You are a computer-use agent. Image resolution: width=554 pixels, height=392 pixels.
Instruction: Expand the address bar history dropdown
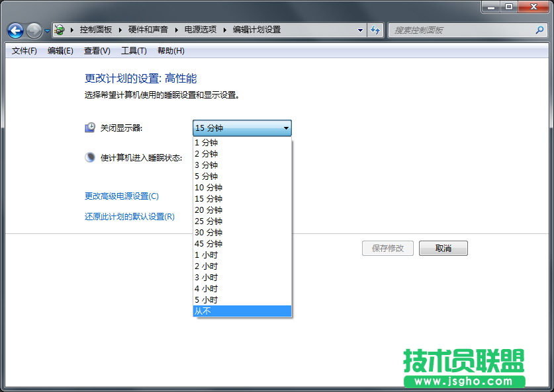point(360,30)
